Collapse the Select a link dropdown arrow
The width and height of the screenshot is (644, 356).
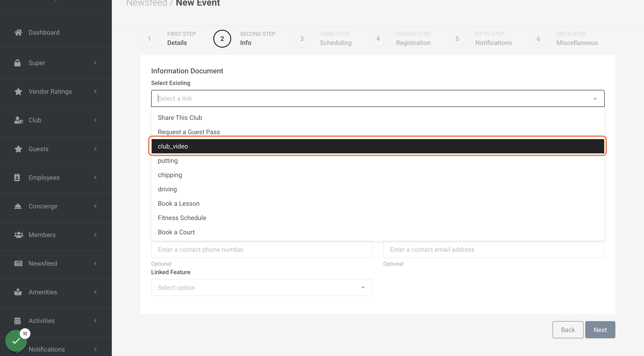[595, 98]
